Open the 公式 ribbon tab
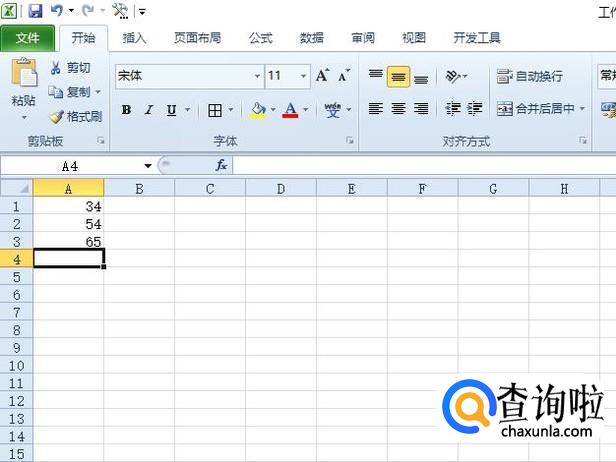This screenshot has width=616, height=462. click(260, 38)
